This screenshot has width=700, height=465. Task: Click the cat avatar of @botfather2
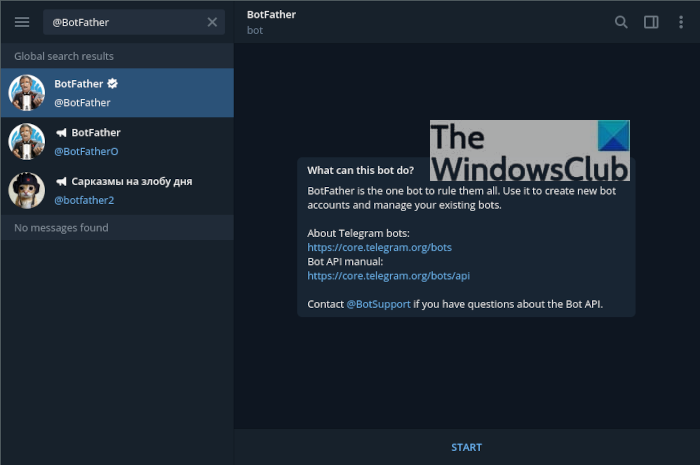click(27, 191)
